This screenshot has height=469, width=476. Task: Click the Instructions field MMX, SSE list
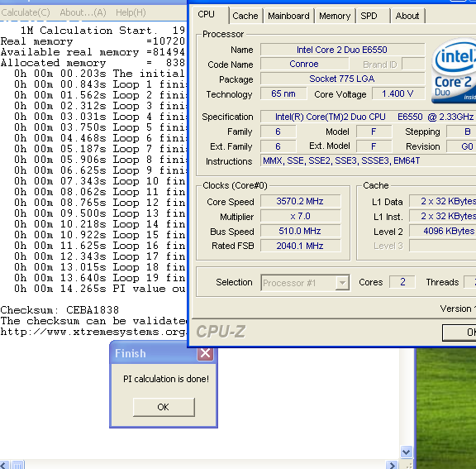(369, 160)
